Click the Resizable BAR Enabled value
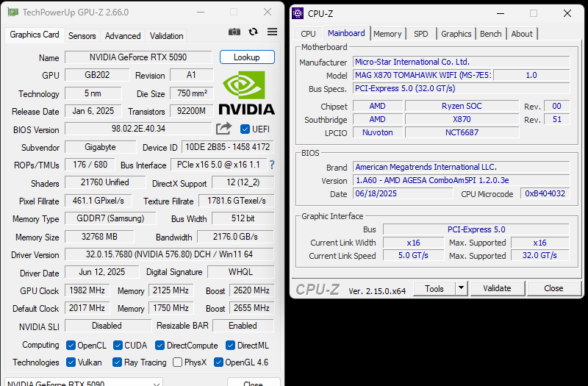Image resolution: width=588 pixels, height=386 pixels. 243,326
